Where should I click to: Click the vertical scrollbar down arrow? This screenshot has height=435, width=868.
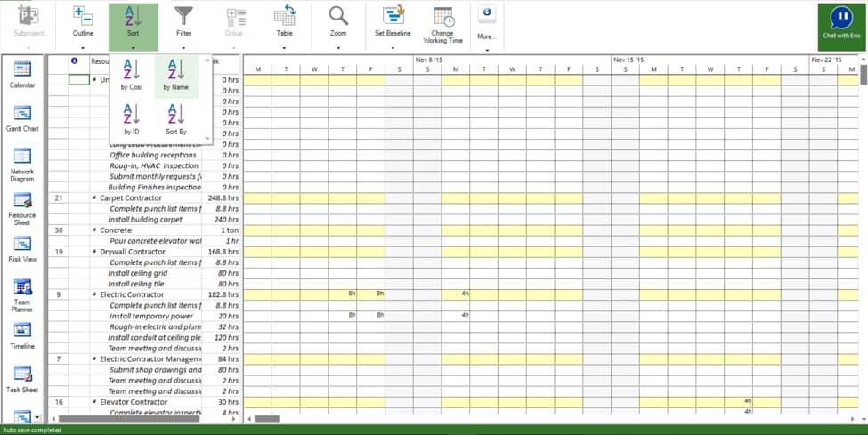pyautogui.click(x=863, y=419)
